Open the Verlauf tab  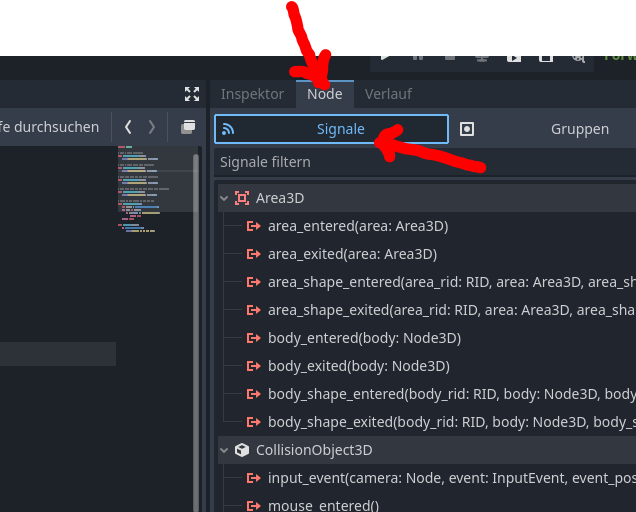pyautogui.click(x=387, y=94)
